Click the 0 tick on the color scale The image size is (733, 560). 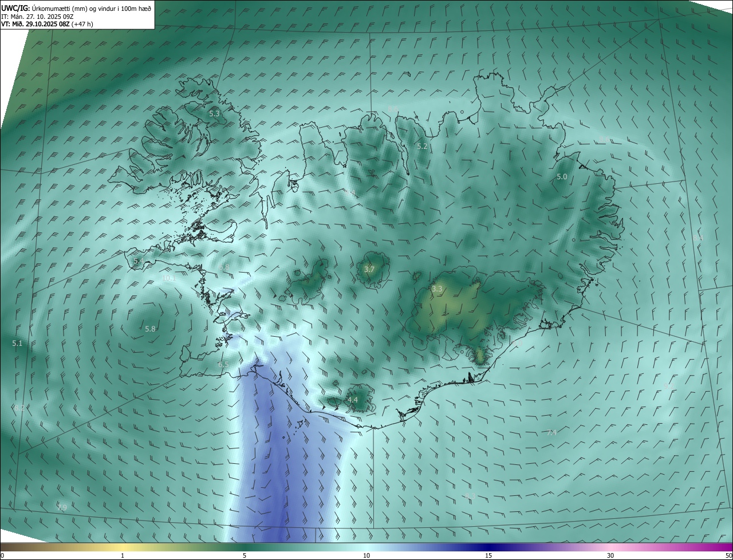(2, 556)
